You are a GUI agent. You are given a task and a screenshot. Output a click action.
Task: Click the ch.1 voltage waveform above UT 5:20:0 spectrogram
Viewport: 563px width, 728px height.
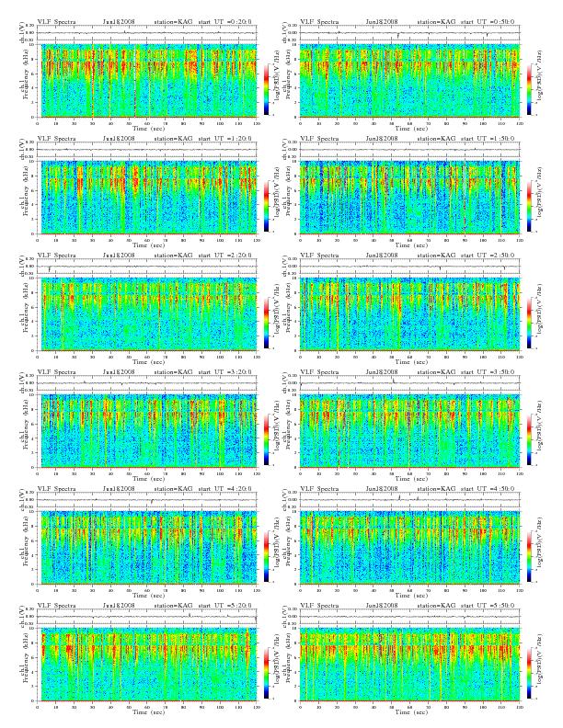click(147, 617)
